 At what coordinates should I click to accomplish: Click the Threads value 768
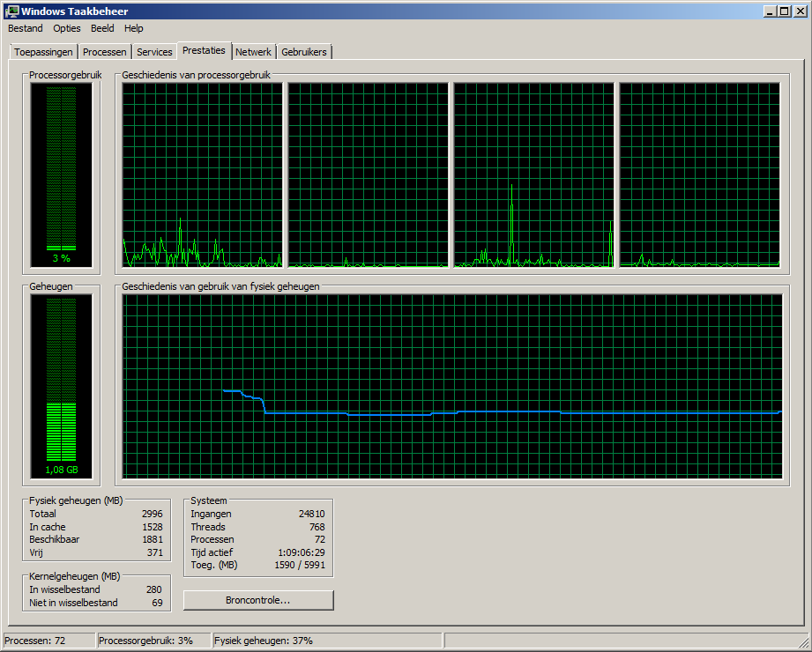(x=317, y=527)
